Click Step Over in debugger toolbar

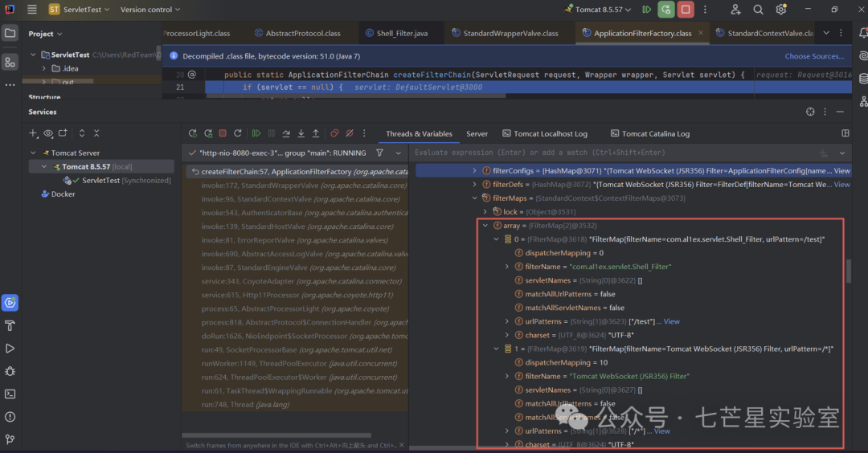(x=286, y=133)
